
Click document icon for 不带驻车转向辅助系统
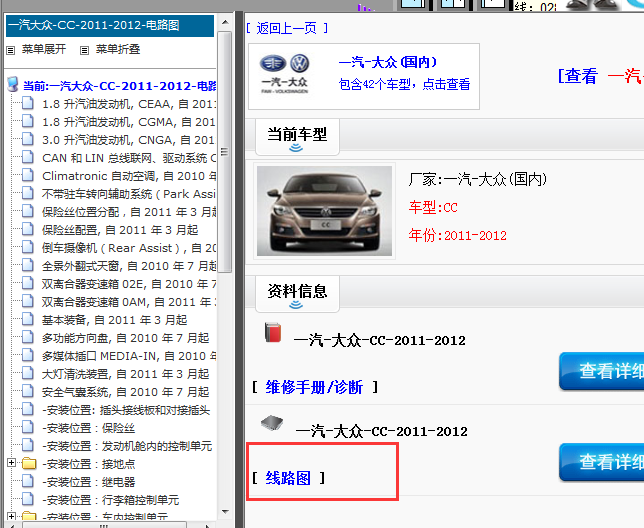click(x=28, y=193)
